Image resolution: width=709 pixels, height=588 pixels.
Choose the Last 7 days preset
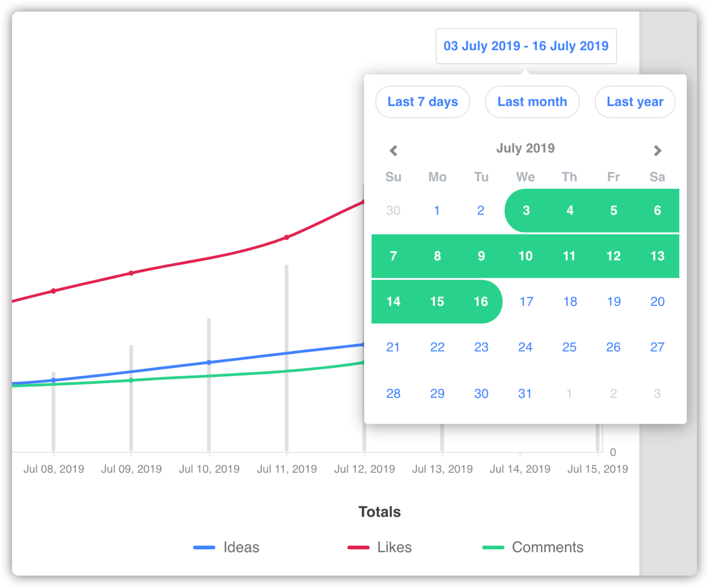422,102
